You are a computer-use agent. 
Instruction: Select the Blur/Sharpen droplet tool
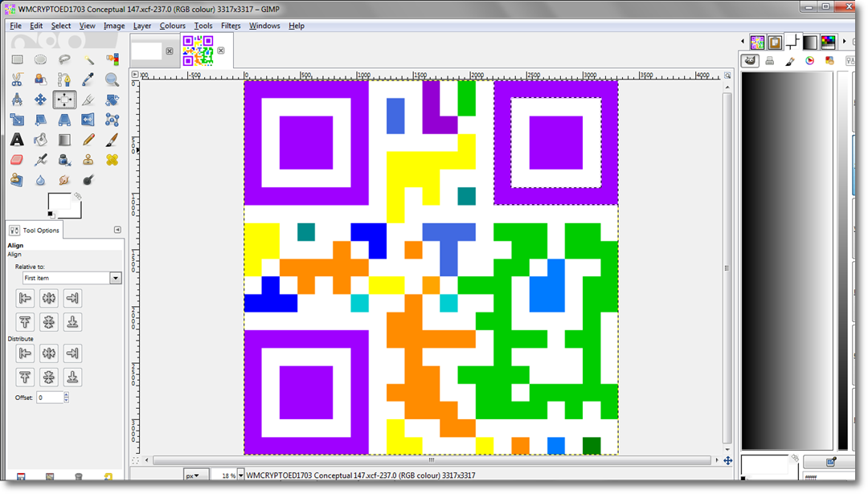click(40, 180)
